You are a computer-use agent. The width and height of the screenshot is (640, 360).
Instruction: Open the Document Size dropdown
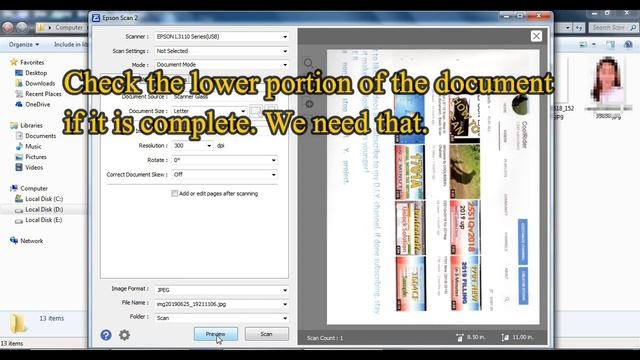[x=209, y=111]
